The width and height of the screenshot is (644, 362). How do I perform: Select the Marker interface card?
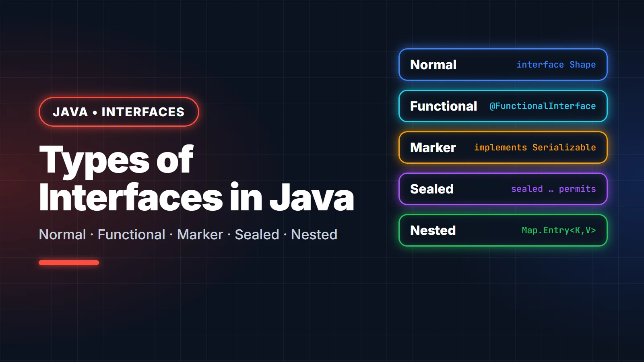[x=503, y=148]
